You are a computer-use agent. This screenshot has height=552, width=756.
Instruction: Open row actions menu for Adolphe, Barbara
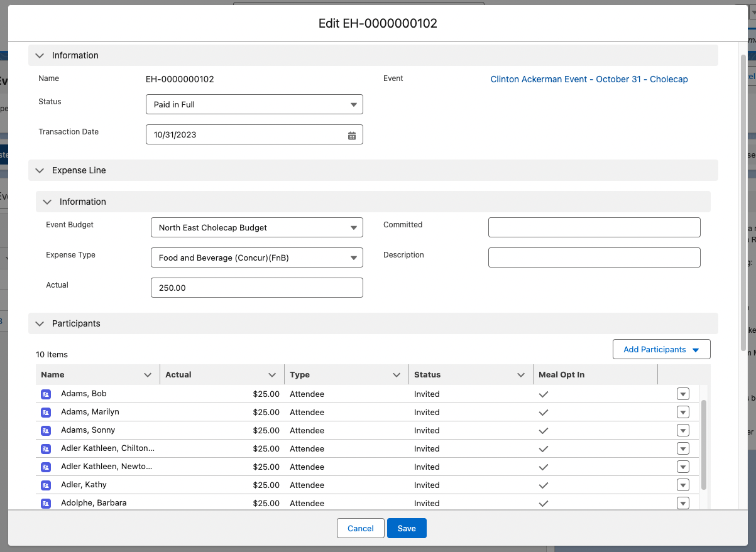click(683, 504)
